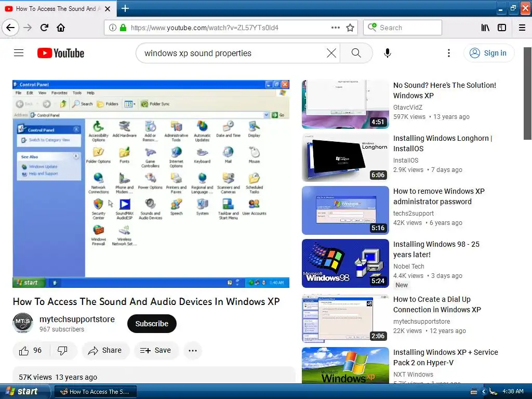
Task: Bookmark this page with the star
Action: coord(350,28)
